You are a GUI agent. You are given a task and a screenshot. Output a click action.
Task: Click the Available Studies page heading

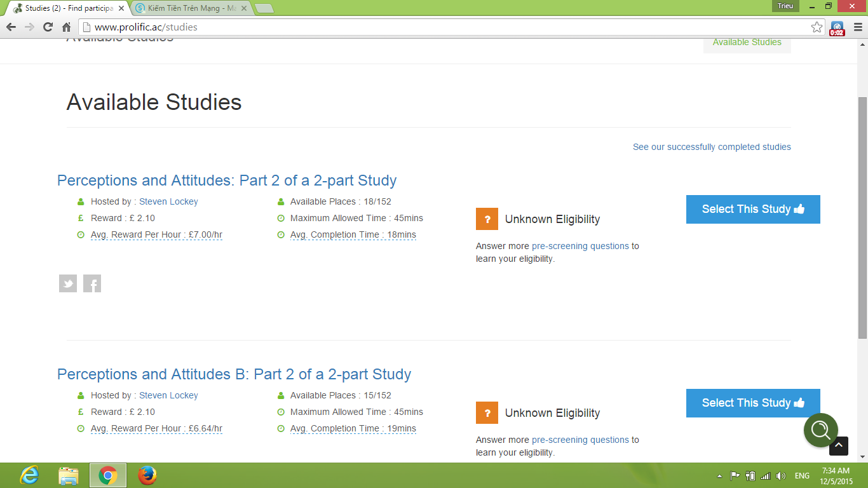[154, 102]
